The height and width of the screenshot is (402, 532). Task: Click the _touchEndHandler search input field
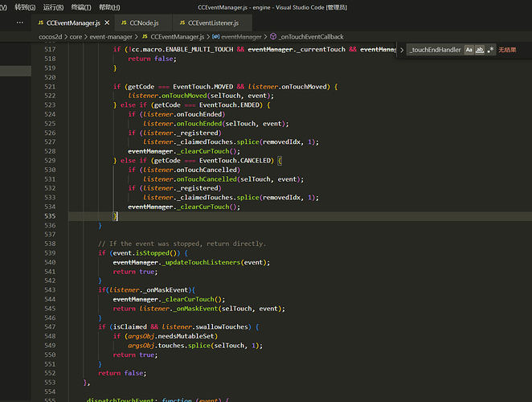tap(434, 50)
